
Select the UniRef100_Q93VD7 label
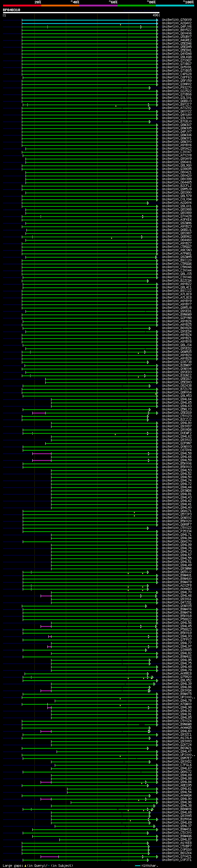177,426
